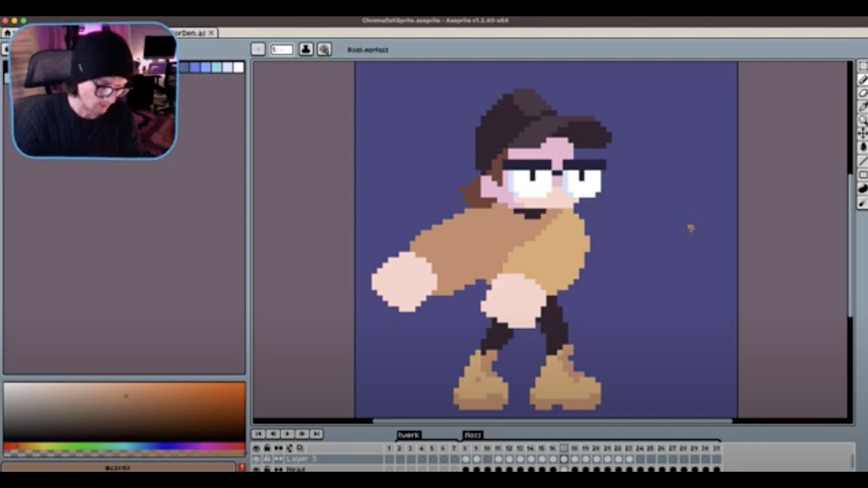Viewport: 868px width, 488px height.
Task: Select the floss animation tag
Action: [473, 435]
